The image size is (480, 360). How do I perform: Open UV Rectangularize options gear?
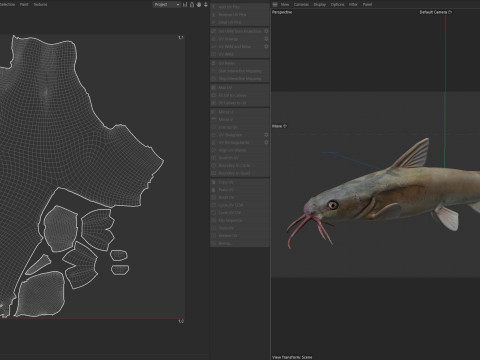click(266, 143)
